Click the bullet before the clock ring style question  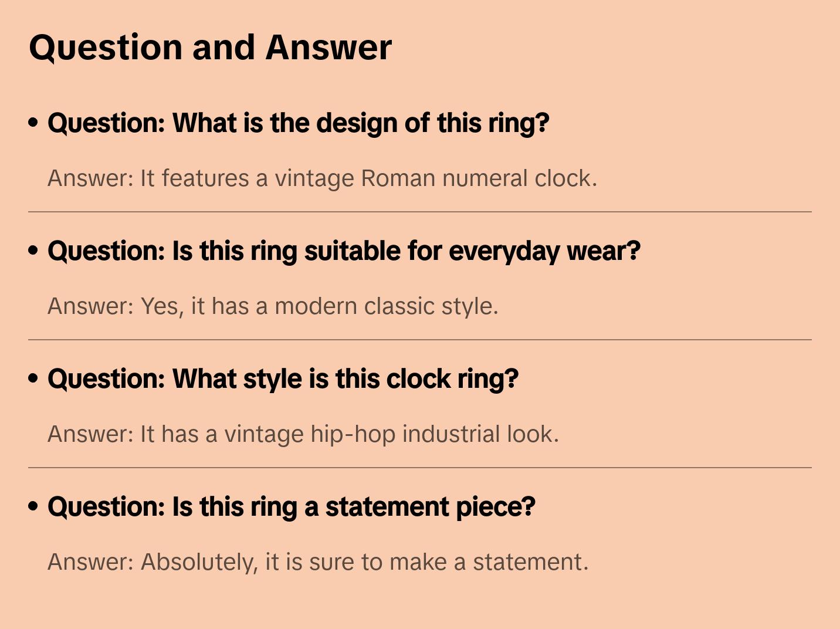coord(33,378)
